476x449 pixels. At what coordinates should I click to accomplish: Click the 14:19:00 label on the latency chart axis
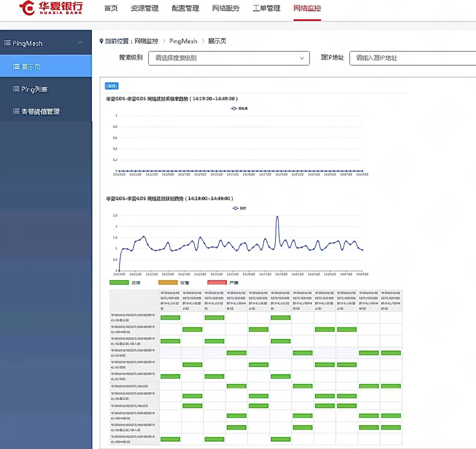(x=119, y=274)
